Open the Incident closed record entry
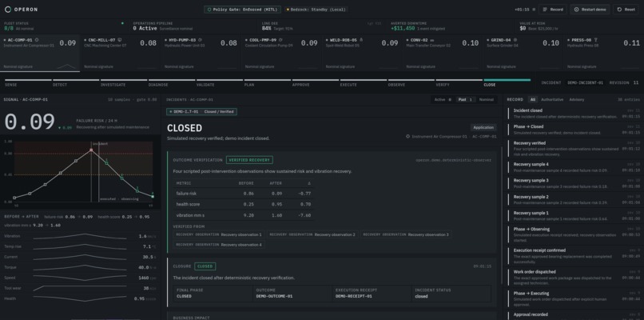This screenshot has height=320, width=644. point(573,114)
